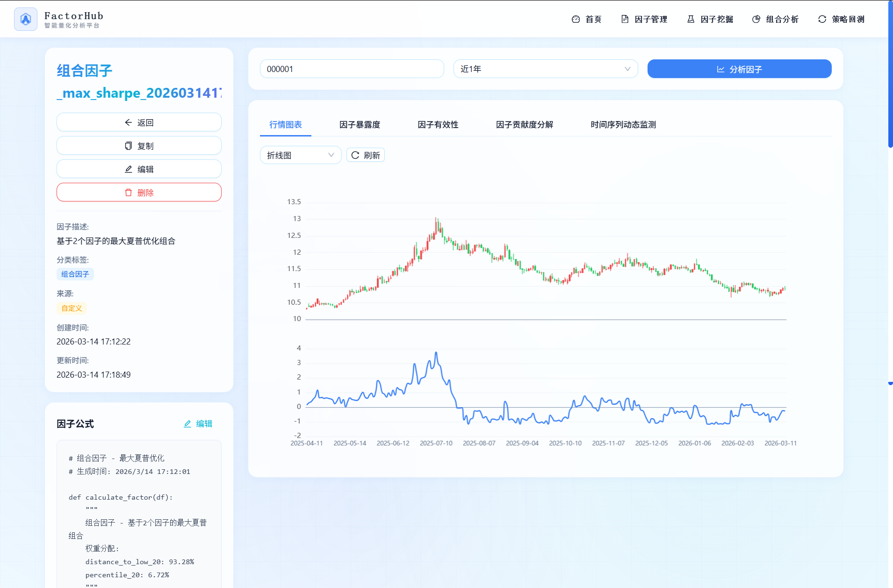
Task: Click the weight line percentile_20: 6.72%
Action: 127,575
